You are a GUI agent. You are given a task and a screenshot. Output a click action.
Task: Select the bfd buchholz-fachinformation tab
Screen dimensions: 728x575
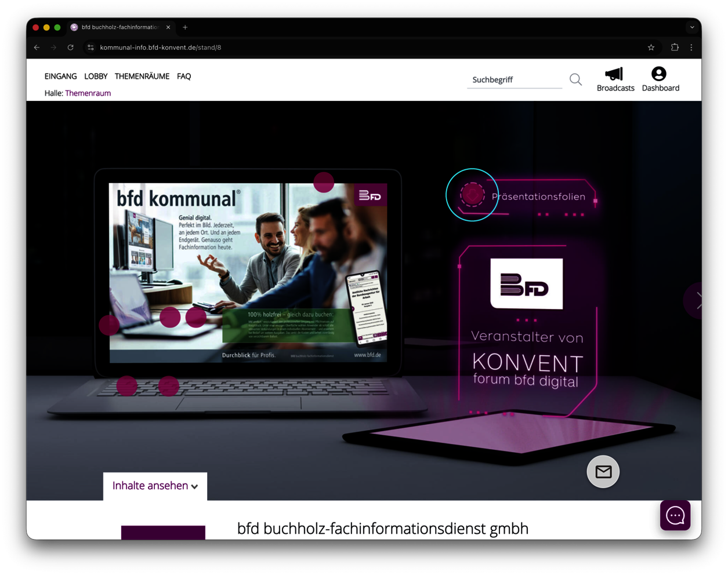121,27
